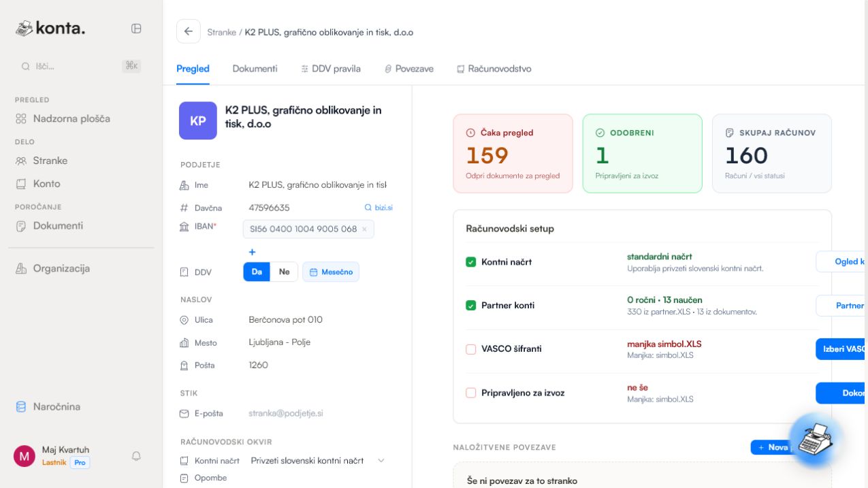Switch to the Dokumenti tab
Image resolution: width=868 pixels, height=488 pixels.
255,69
